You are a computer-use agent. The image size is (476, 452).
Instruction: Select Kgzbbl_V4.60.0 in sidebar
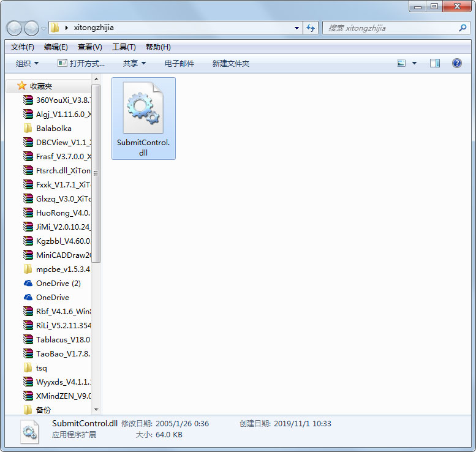tap(57, 241)
